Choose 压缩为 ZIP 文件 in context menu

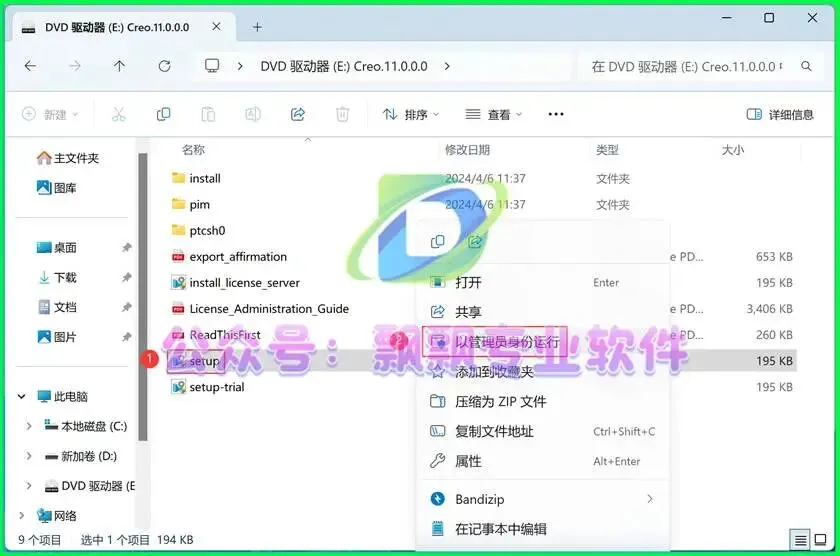543,401
